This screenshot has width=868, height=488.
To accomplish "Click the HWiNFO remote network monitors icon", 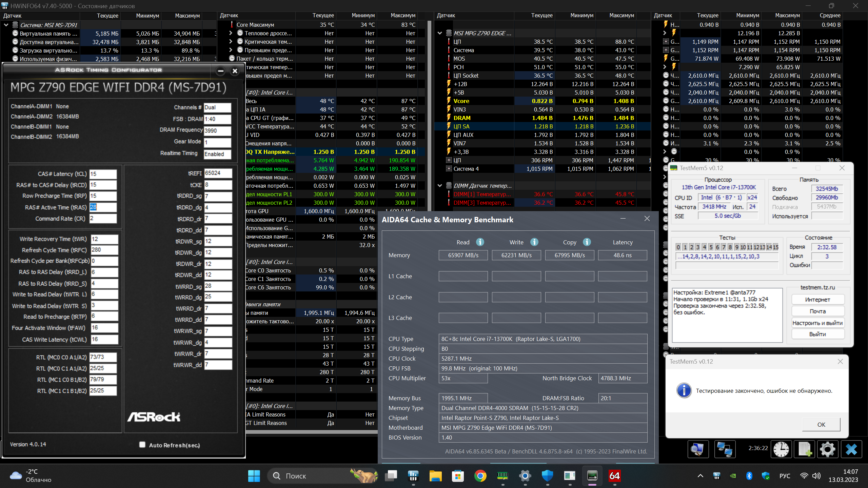I will pos(725,449).
